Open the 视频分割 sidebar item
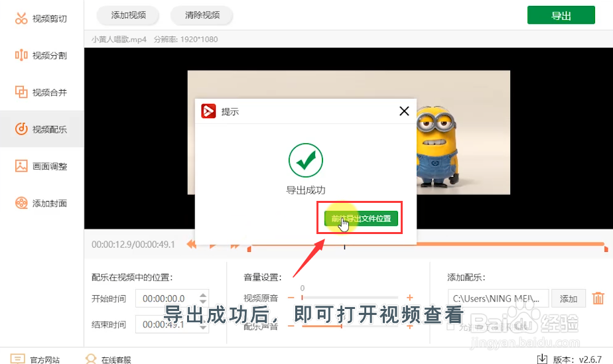The height and width of the screenshot is (364, 613). point(41,56)
